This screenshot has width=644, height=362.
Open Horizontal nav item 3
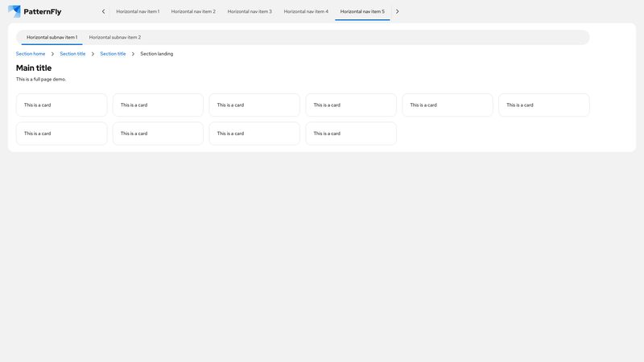250,11
